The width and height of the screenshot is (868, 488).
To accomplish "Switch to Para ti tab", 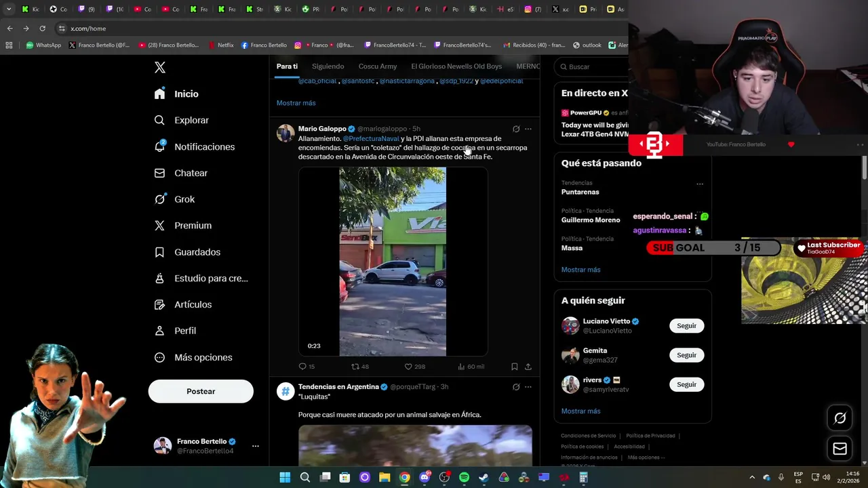I will point(287,66).
